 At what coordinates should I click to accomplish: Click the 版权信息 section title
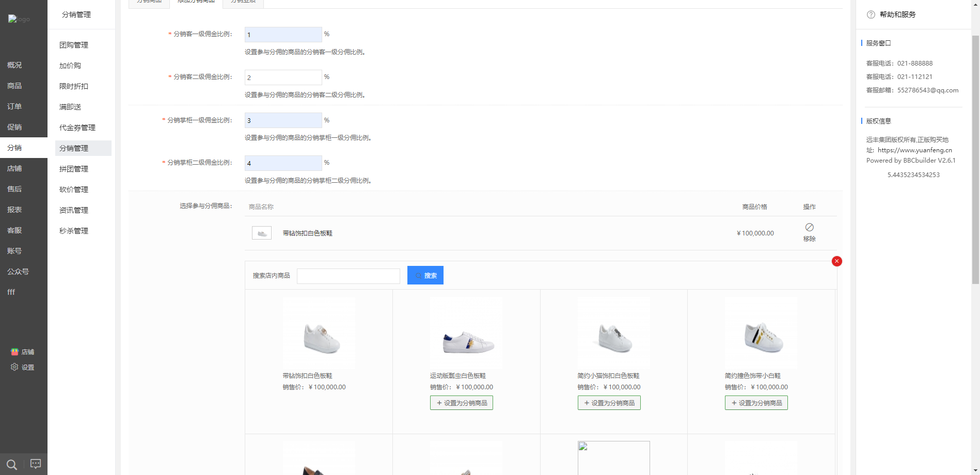878,121
